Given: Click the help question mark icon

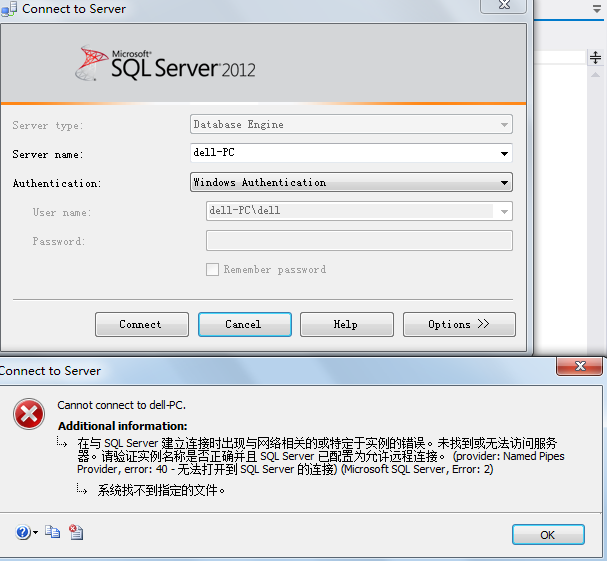Looking at the screenshot, I should pyautogui.click(x=23, y=532).
